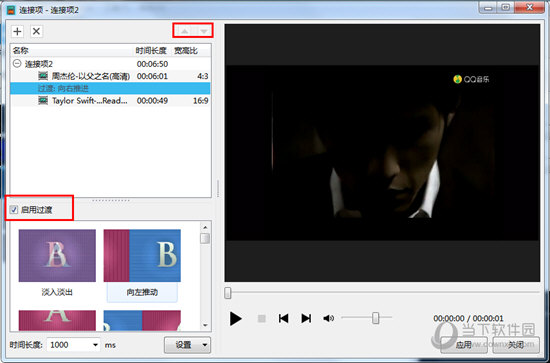The image size is (550, 363).
Task: Click the 名称 column header
Action: coord(72,51)
